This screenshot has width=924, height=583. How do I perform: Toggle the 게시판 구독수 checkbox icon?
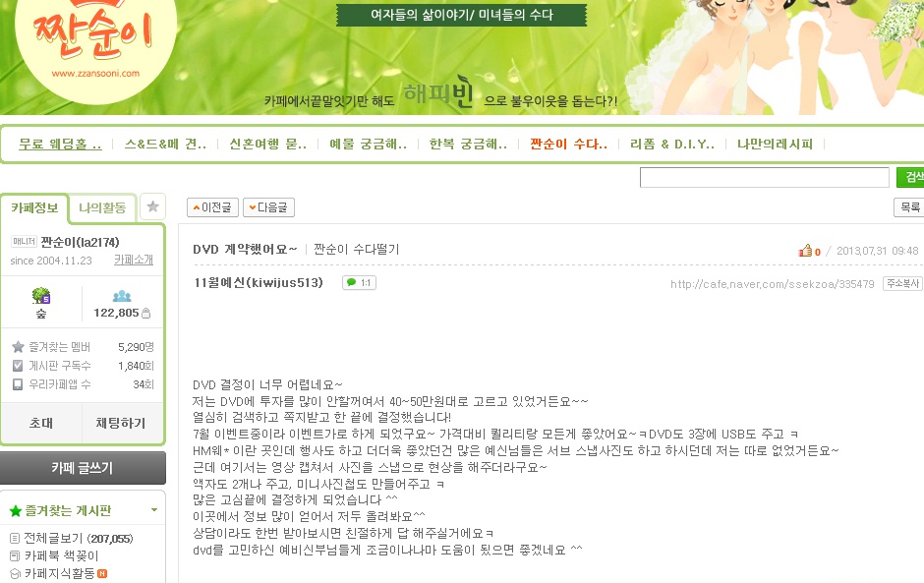[x=18, y=366]
